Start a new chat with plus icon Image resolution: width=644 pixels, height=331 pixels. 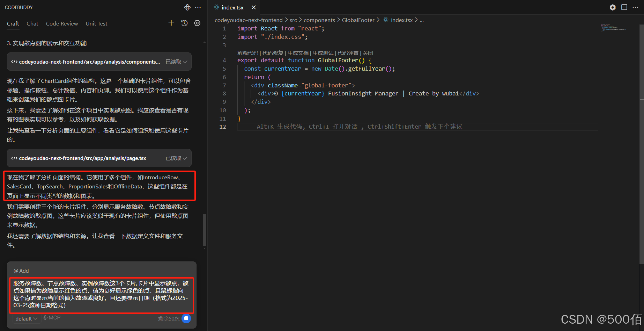coord(171,23)
